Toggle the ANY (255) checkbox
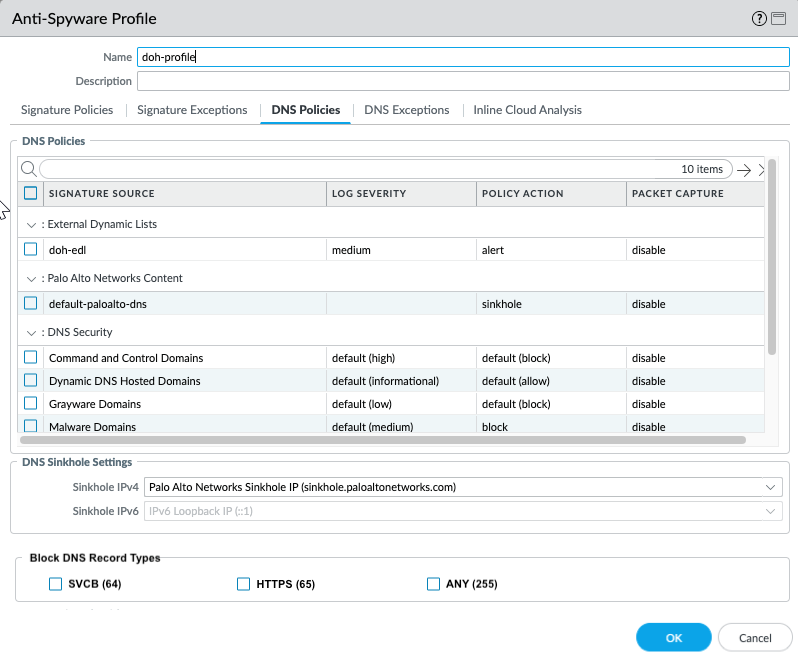Viewport: 798px width, 660px height. pos(433,584)
